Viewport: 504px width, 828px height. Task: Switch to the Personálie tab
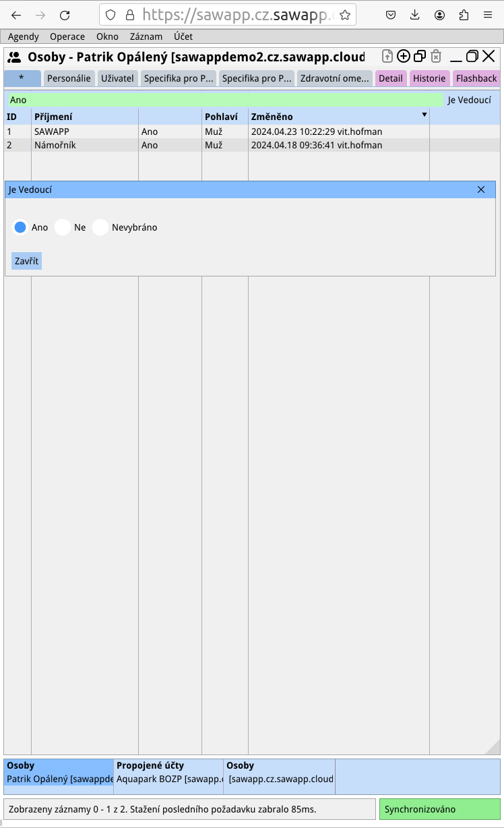[69, 78]
